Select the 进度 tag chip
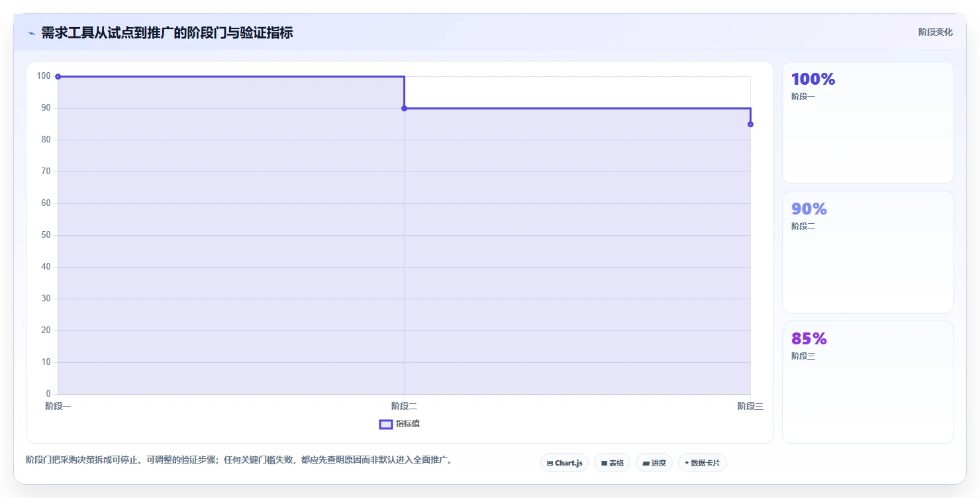The height and width of the screenshot is (498, 980). pos(654,463)
